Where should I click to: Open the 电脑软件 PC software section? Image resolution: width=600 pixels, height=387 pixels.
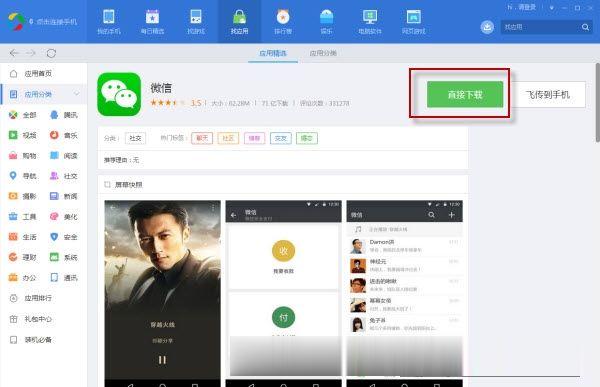click(370, 22)
